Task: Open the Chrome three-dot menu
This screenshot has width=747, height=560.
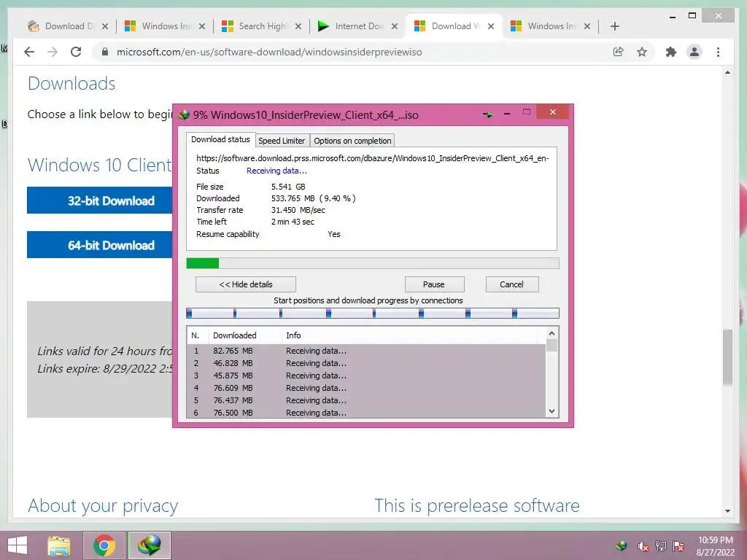Action: click(x=718, y=52)
